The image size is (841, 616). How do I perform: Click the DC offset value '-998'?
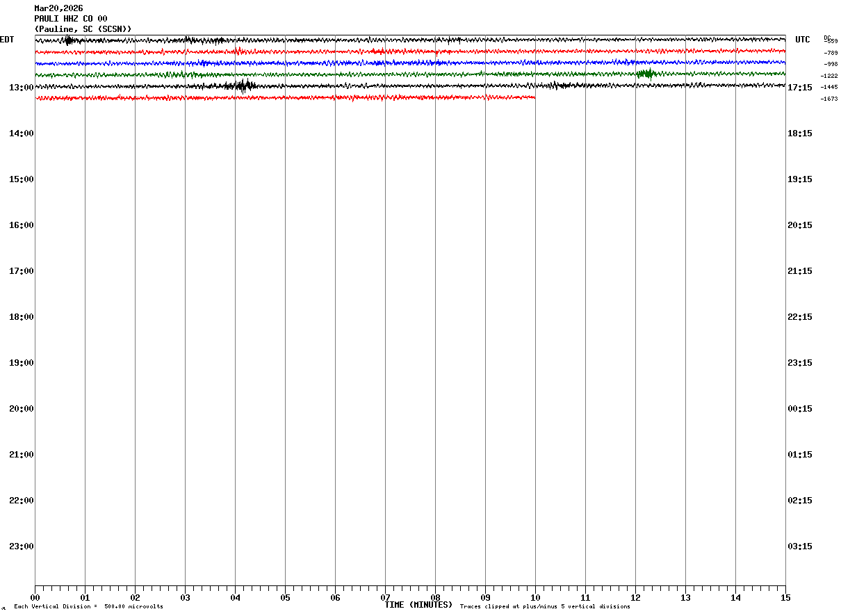pos(831,64)
